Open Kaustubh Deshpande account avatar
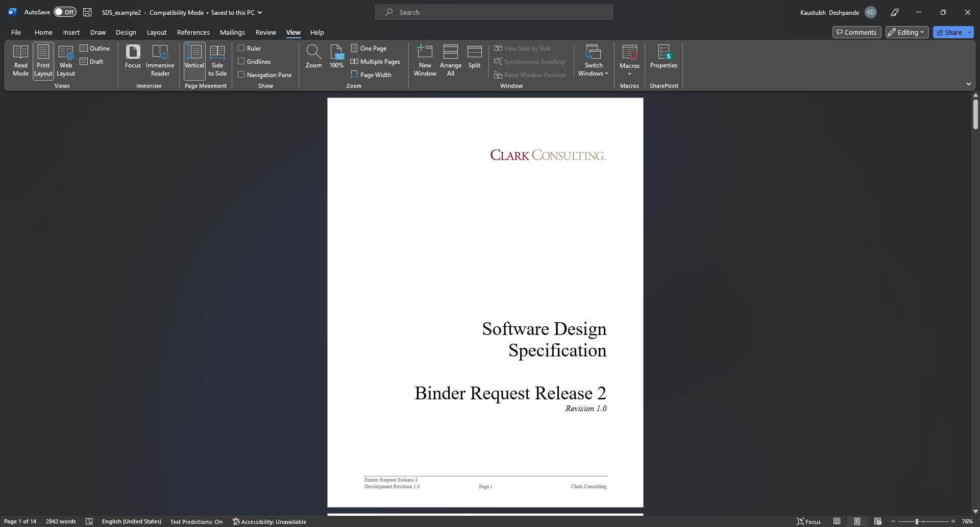Image resolution: width=980 pixels, height=527 pixels. [x=870, y=12]
